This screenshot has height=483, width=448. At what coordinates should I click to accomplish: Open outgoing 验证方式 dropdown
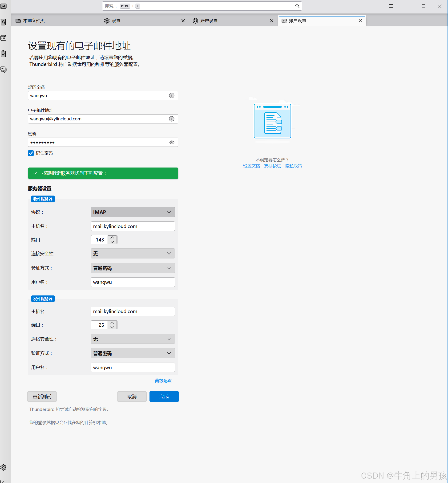(133, 353)
